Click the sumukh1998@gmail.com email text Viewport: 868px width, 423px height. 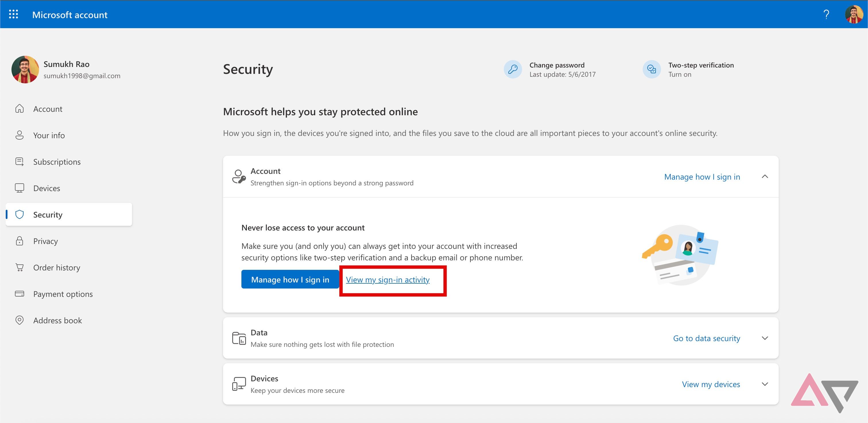click(82, 76)
